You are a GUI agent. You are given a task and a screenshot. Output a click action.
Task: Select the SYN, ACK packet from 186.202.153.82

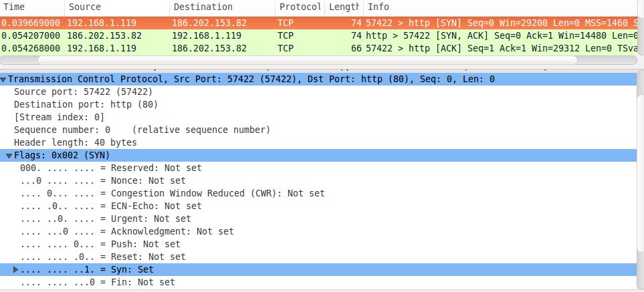tap(321, 35)
